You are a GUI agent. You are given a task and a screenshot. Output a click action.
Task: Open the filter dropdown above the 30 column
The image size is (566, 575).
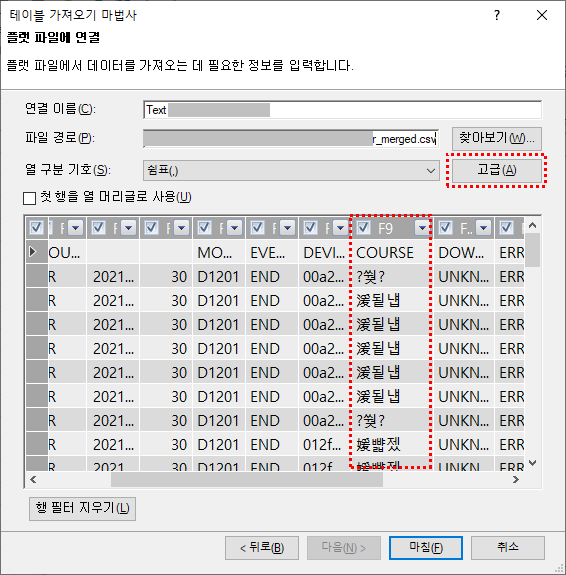[x=181, y=228]
